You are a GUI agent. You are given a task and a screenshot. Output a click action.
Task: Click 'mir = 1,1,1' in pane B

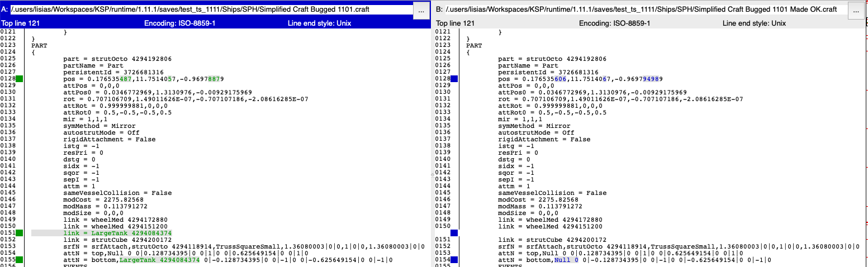520,119
